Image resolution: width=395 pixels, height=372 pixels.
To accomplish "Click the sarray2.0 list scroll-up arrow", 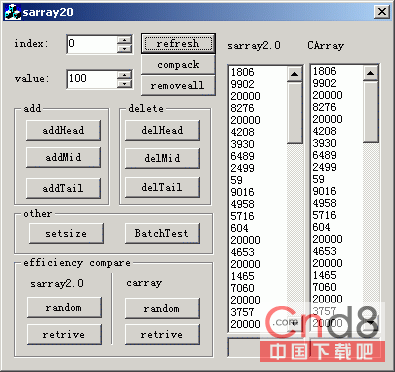I will point(294,74).
